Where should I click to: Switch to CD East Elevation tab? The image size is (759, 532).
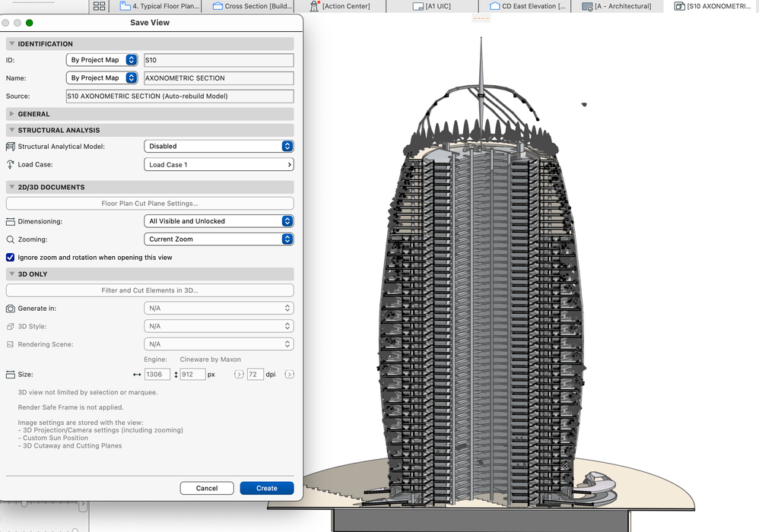(528, 6)
